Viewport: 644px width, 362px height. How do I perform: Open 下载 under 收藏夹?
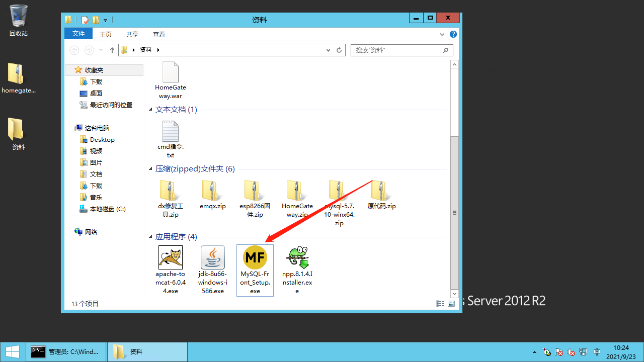click(91, 81)
